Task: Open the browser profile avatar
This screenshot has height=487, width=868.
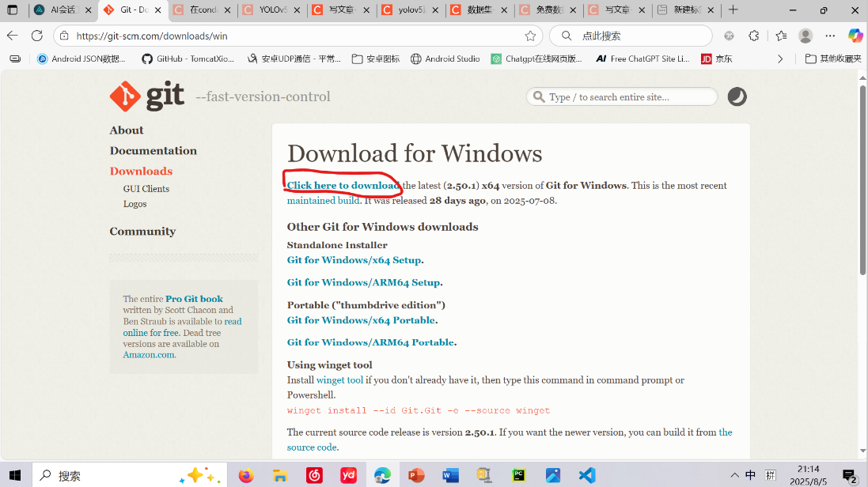Action: click(805, 36)
